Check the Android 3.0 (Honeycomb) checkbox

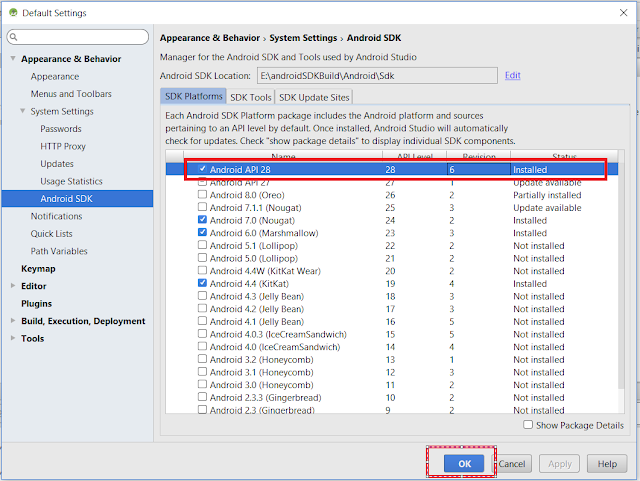(x=202, y=384)
